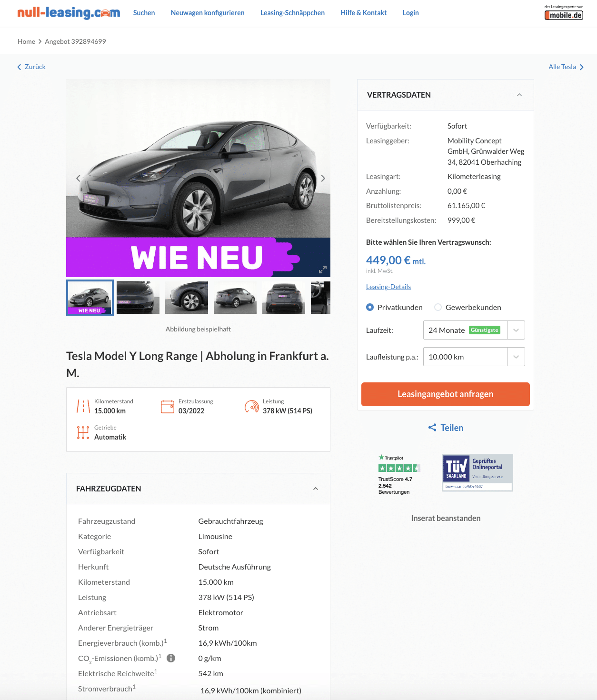597x700 pixels.
Task: Show next car image with right arrow
Action: coord(323,178)
